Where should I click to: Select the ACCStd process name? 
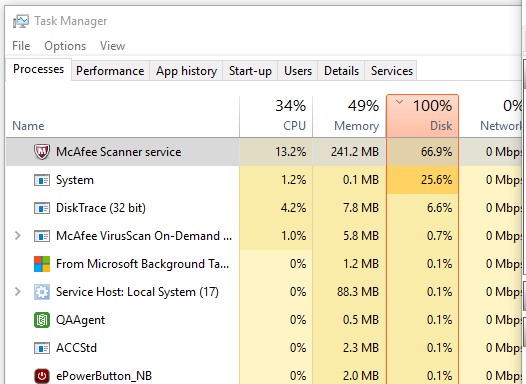[76, 348]
